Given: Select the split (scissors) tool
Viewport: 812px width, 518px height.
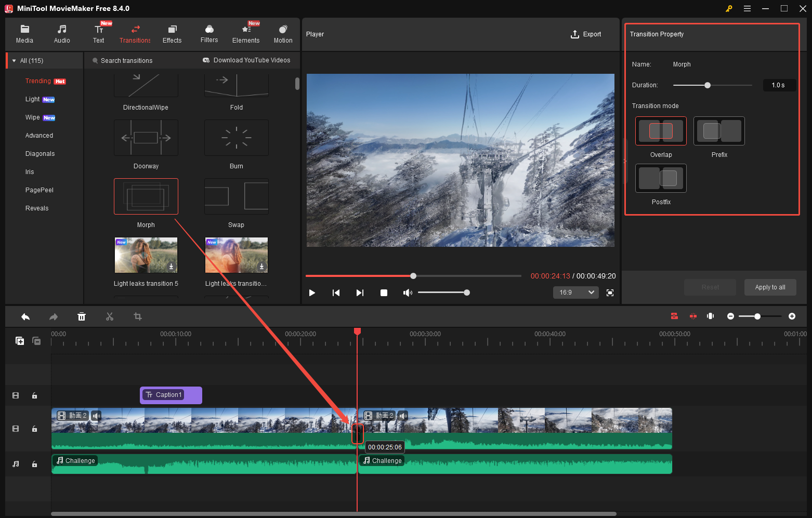Looking at the screenshot, I should 110,316.
